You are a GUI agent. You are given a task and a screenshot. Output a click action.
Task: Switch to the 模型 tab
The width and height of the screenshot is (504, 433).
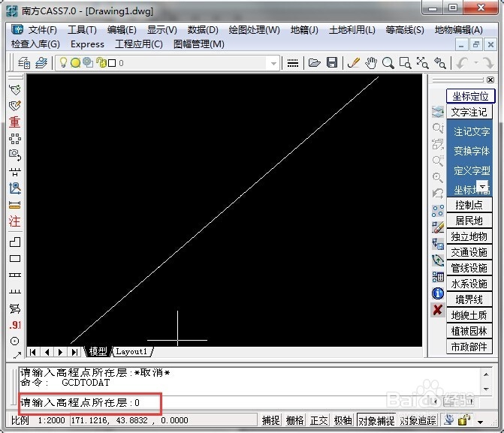pos(98,351)
